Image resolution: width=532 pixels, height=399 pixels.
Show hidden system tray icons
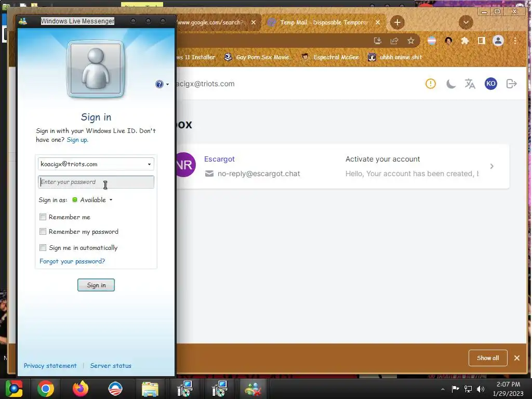click(443, 389)
